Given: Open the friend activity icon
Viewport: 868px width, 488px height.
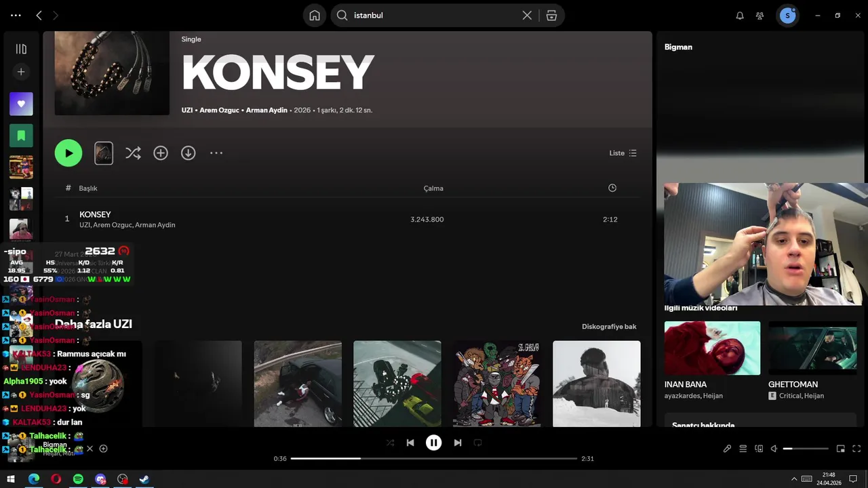Looking at the screenshot, I should coord(759,16).
